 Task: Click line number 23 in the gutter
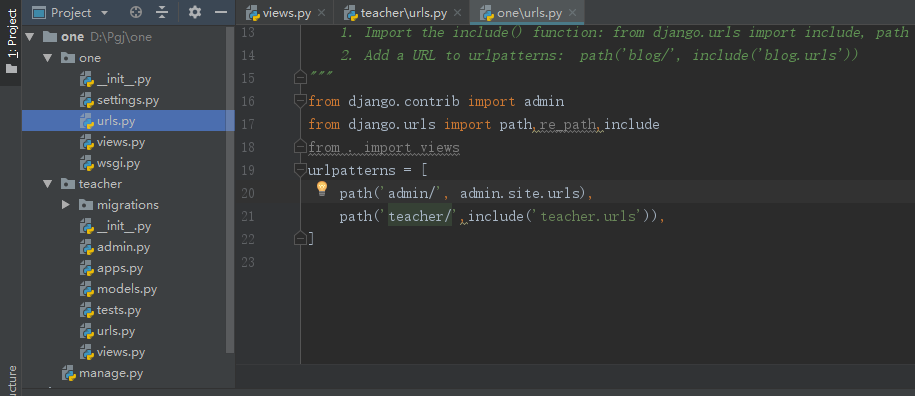pyautogui.click(x=247, y=262)
